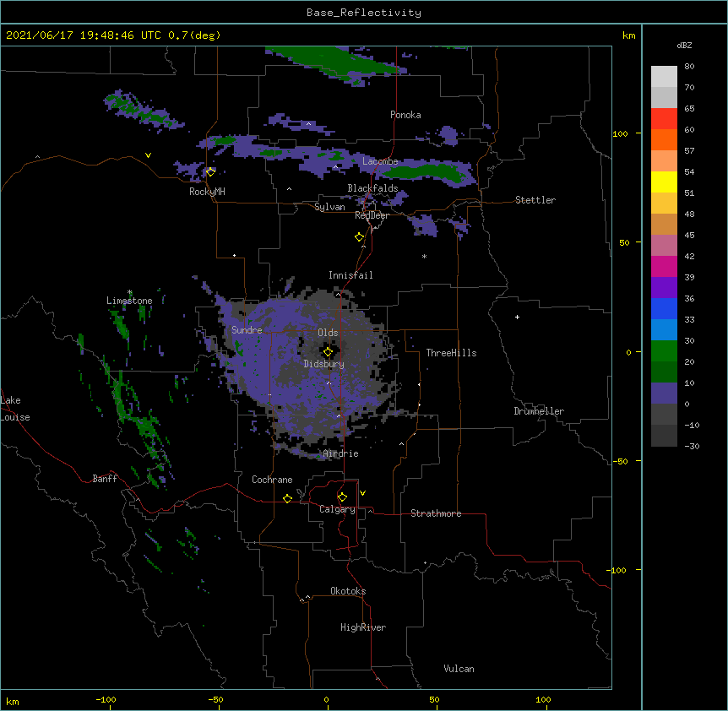Select the purple 39 dBZ legend swatch
This screenshot has height=711, width=728.
[x=664, y=288]
